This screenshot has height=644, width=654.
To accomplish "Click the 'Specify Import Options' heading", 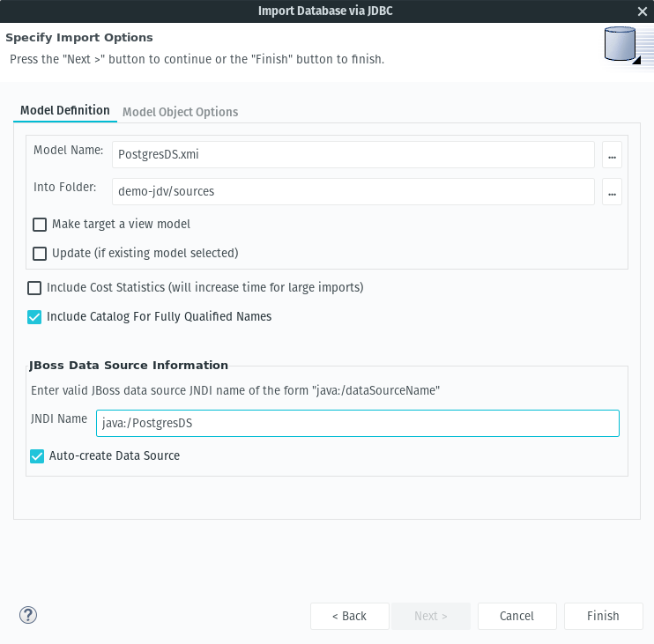I will [79, 38].
